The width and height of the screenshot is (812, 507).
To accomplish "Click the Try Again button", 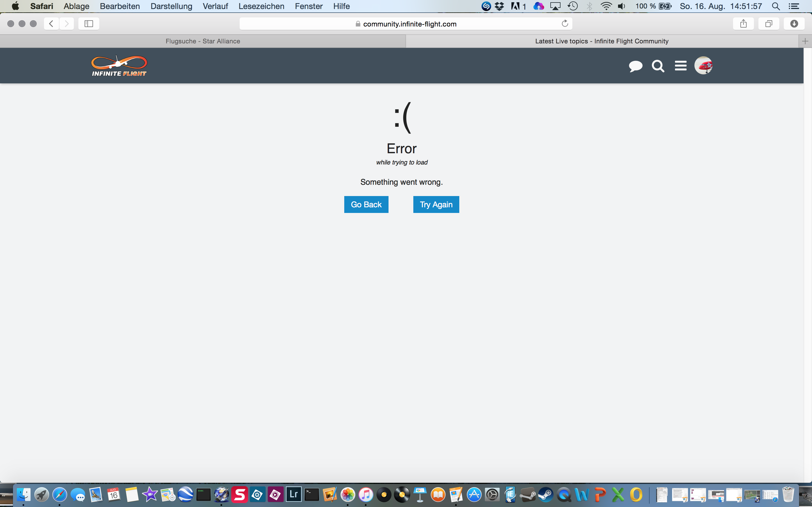I will click(436, 204).
